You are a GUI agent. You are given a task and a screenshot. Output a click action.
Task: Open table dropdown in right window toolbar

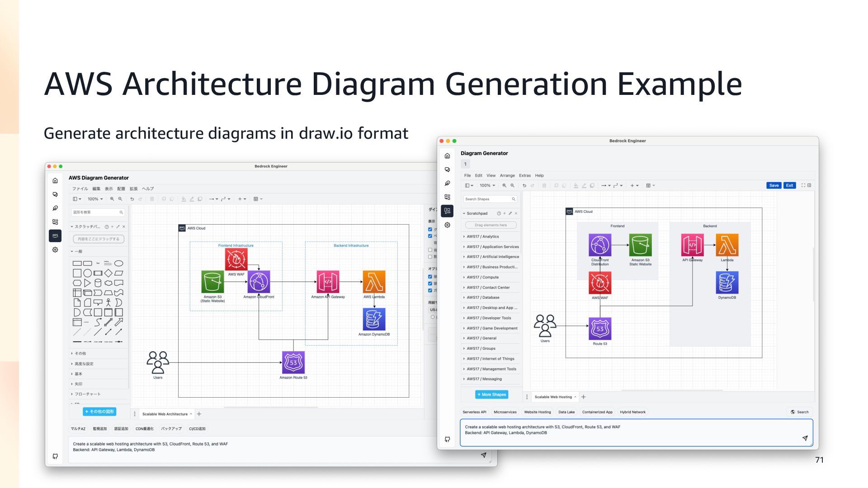[x=651, y=186]
